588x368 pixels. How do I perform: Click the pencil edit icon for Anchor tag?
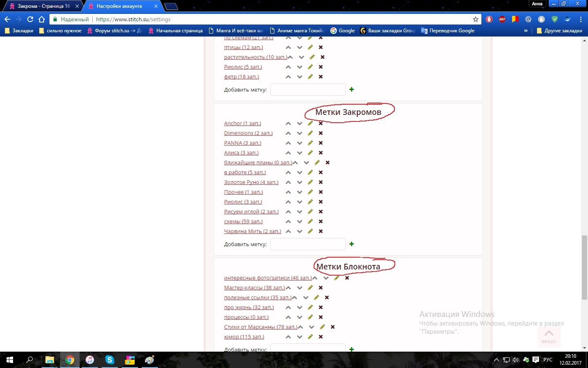click(x=310, y=123)
